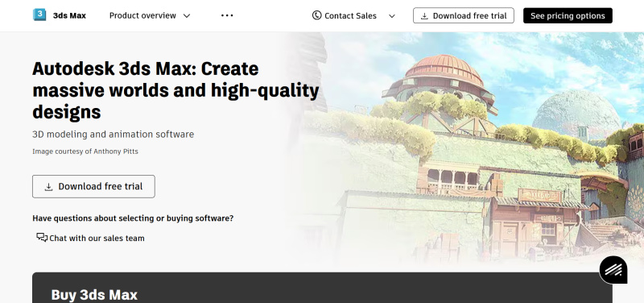
Task: Click hero Download free trial button
Action: point(93,187)
